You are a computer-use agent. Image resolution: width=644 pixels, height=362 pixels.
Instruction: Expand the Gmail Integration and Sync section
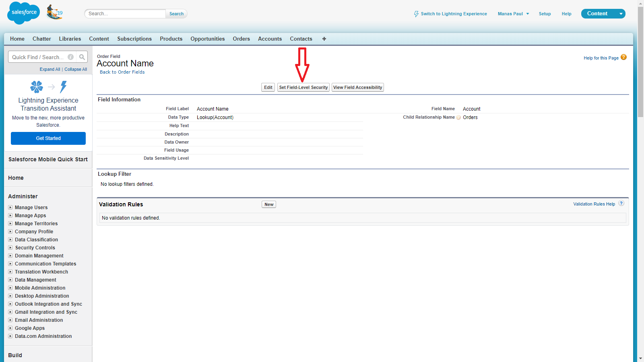pyautogui.click(x=10, y=312)
